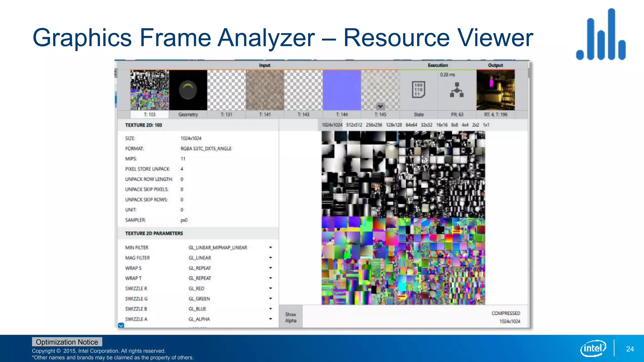Select the T: 143 texture thumbnail

(303, 90)
